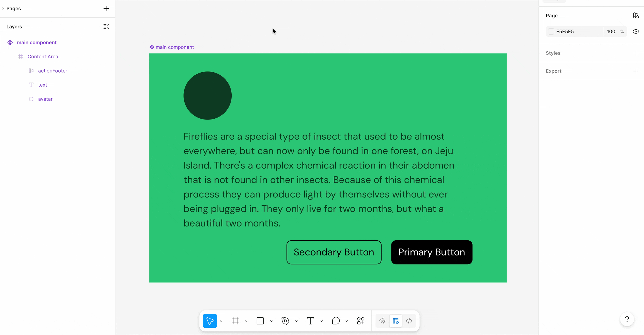This screenshot has width=644, height=335.
Task: Select the Rectangle tool
Action: 260,321
